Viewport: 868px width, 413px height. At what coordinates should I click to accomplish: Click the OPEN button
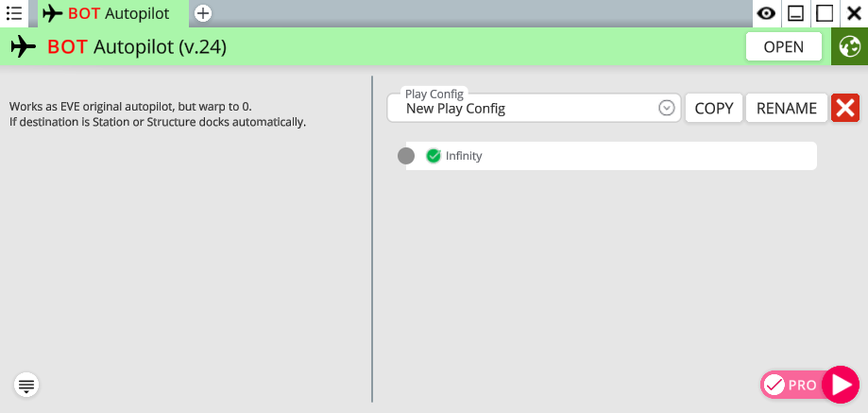pos(783,46)
